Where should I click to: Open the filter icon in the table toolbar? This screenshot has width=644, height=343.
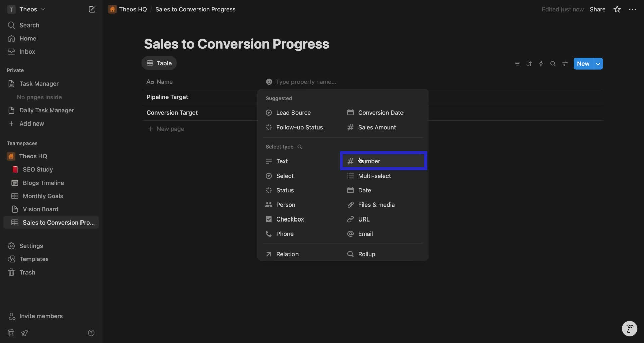click(x=517, y=64)
